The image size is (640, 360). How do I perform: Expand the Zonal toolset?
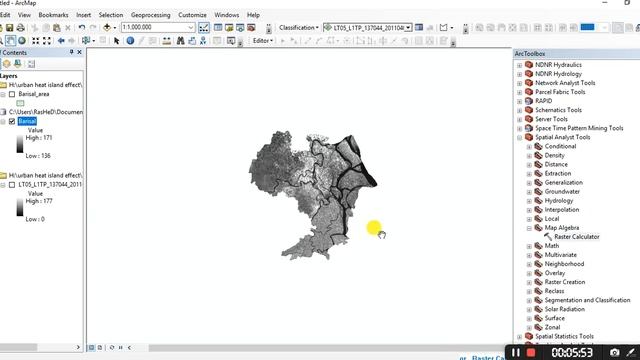pos(529,328)
